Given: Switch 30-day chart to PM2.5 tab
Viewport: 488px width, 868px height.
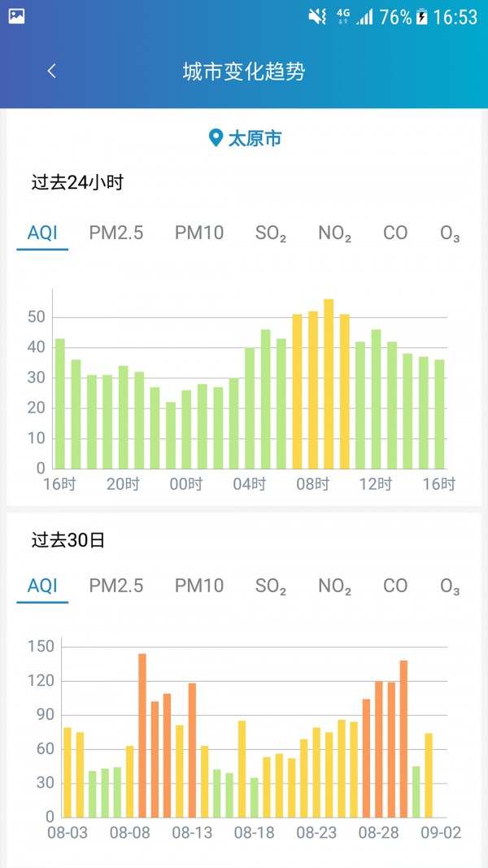Looking at the screenshot, I should (116, 586).
